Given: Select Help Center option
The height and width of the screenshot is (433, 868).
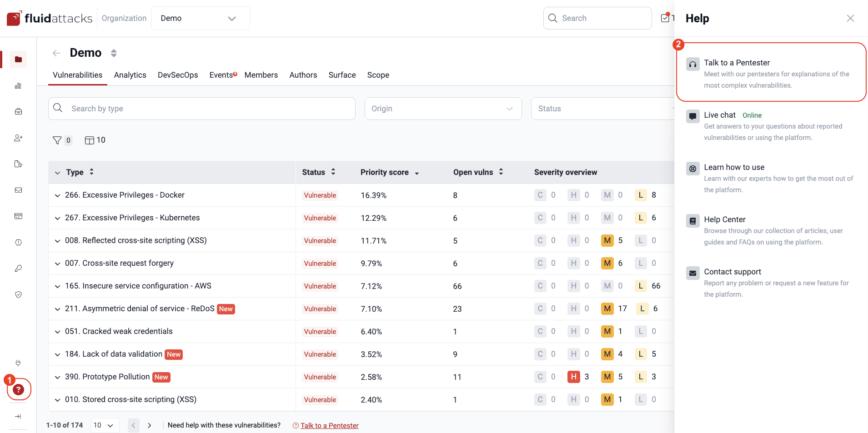Looking at the screenshot, I should (771, 230).
